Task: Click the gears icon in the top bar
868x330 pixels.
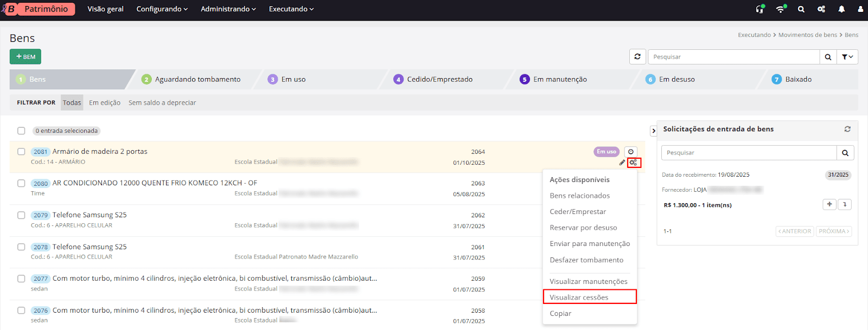Action: [821, 9]
